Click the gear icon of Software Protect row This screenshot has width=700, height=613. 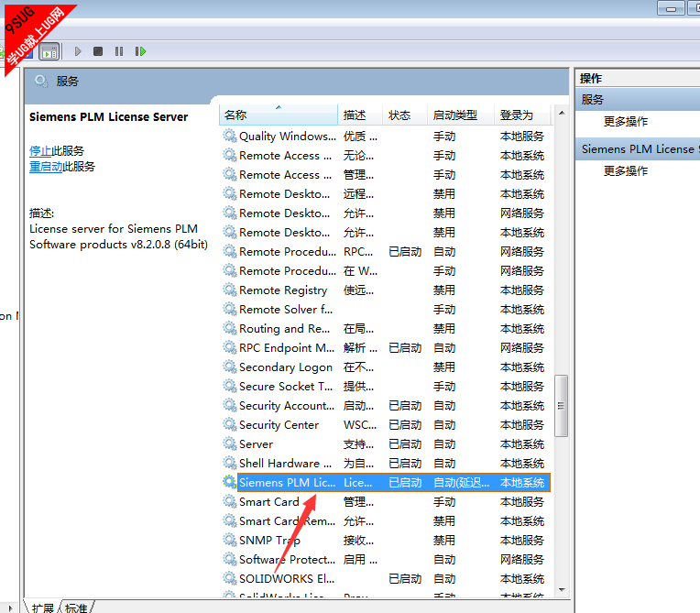(229, 559)
